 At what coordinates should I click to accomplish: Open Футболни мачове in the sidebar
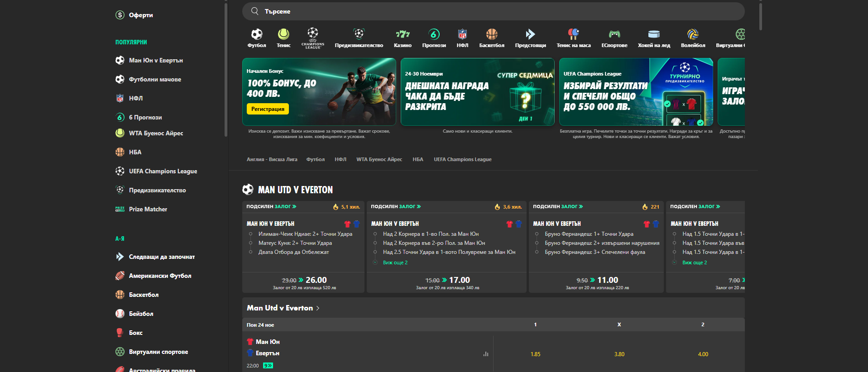point(148,79)
